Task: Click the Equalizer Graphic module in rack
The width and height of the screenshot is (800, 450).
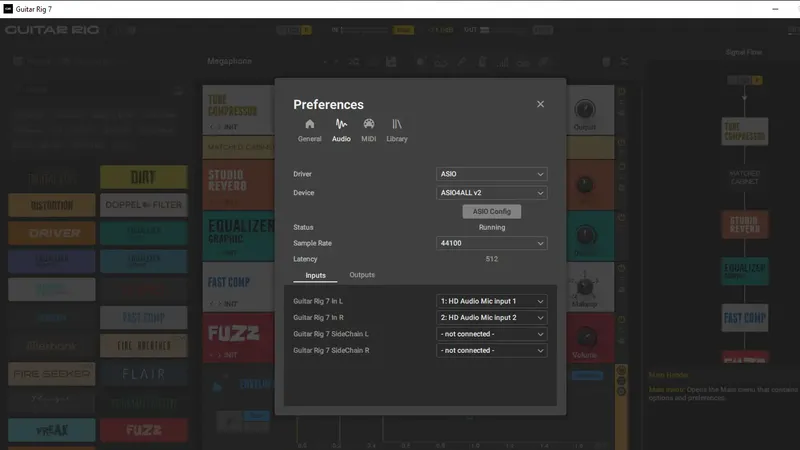Action: (238, 236)
